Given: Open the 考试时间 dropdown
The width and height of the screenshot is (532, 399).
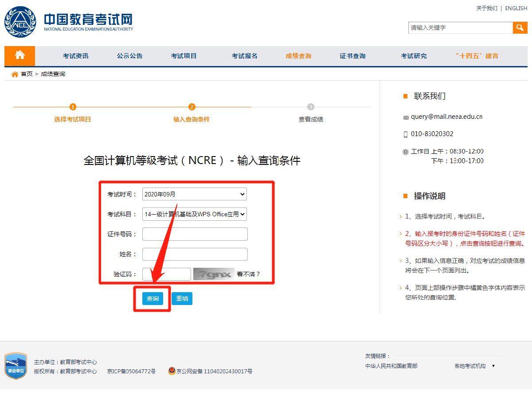Looking at the screenshot, I should [194, 194].
